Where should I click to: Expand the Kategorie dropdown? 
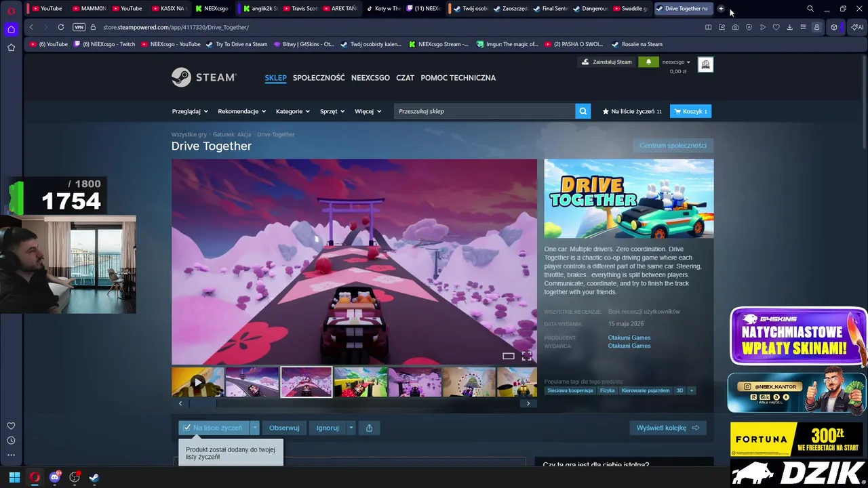click(x=292, y=111)
